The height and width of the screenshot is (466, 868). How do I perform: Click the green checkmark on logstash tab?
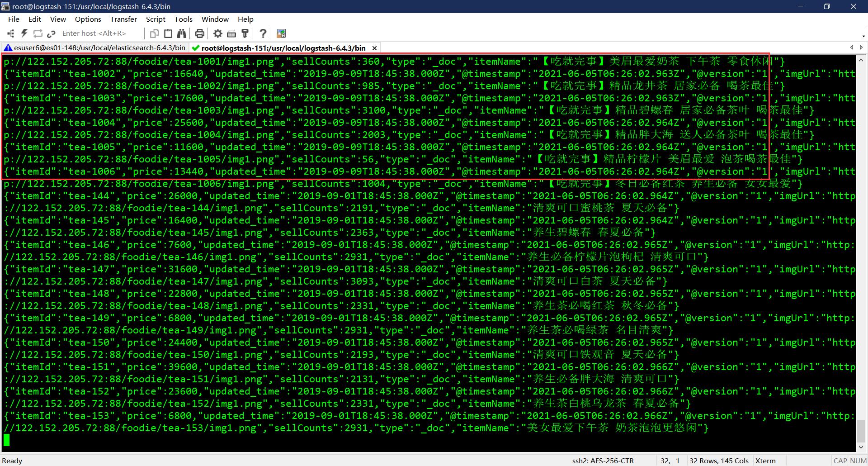(195, 48)
